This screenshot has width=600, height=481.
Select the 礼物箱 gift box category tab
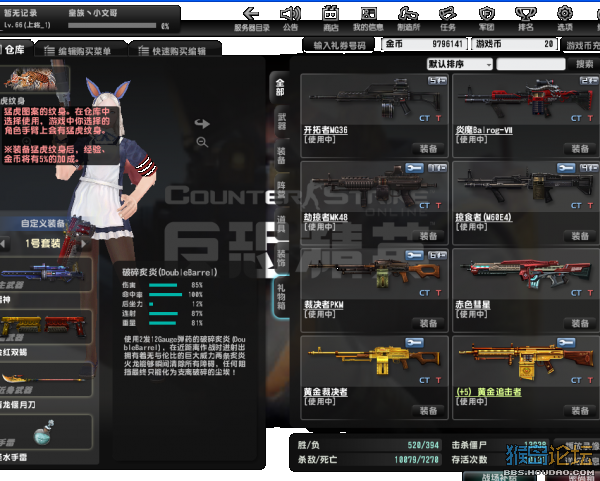tap(281, 297)
